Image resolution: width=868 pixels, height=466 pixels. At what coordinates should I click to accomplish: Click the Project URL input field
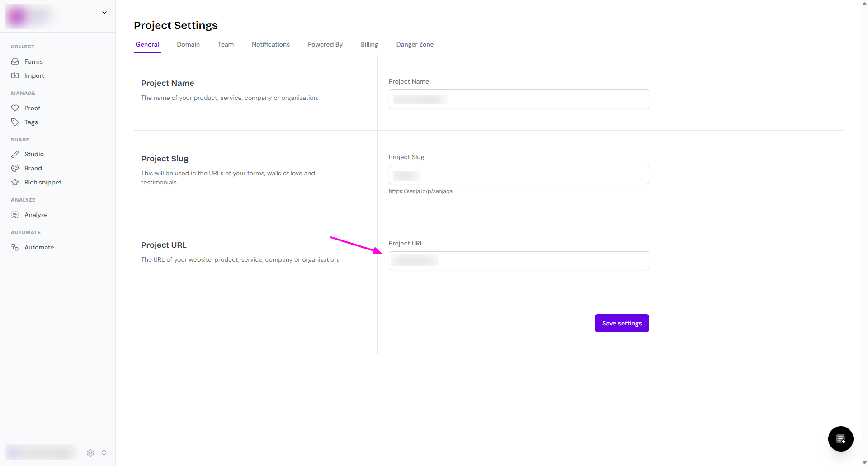click(x=519, y=261)
